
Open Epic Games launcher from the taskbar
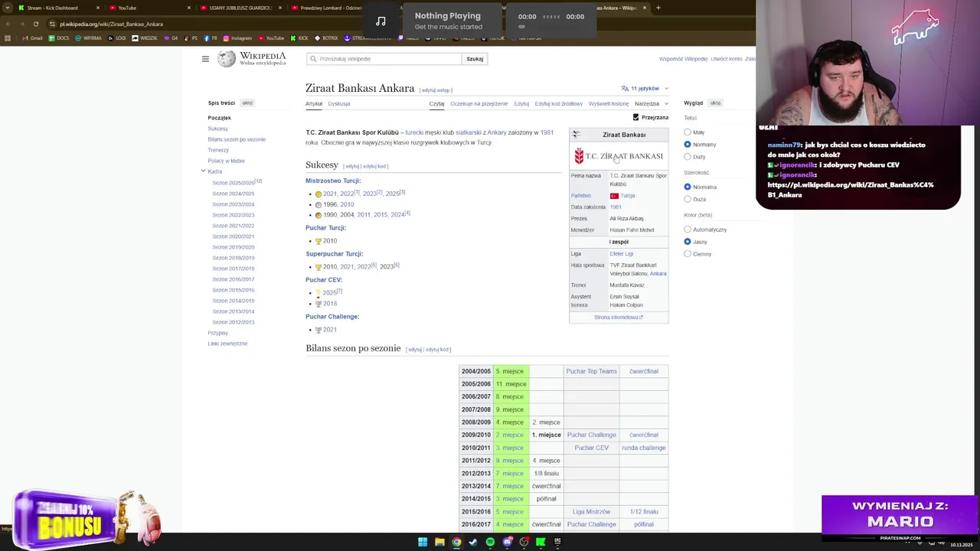(x=557, y=542)
